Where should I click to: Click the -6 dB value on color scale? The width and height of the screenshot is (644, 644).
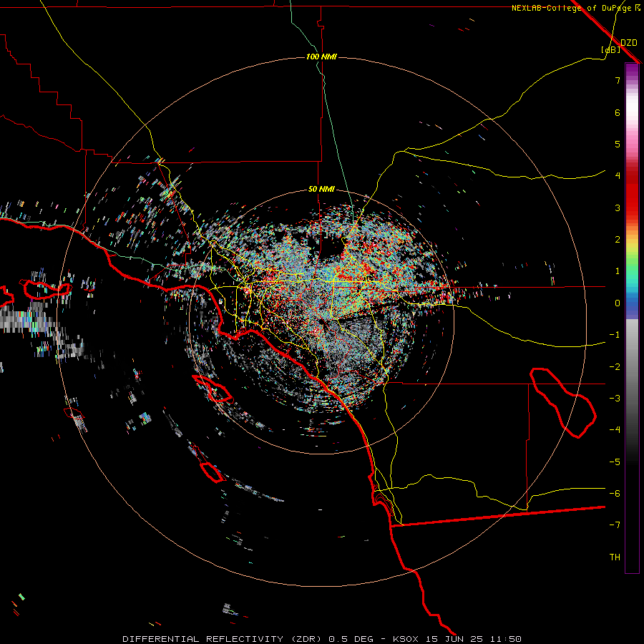[x=615, y=494]
